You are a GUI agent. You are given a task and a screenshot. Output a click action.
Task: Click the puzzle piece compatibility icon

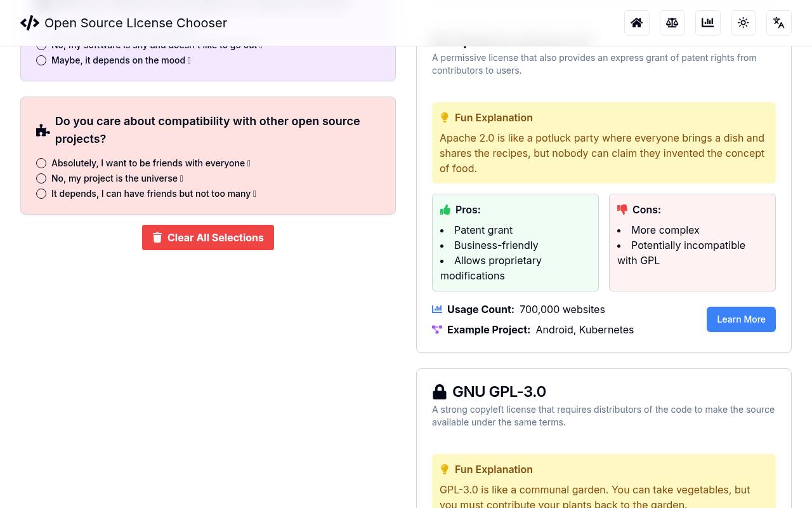click(43, 130)
